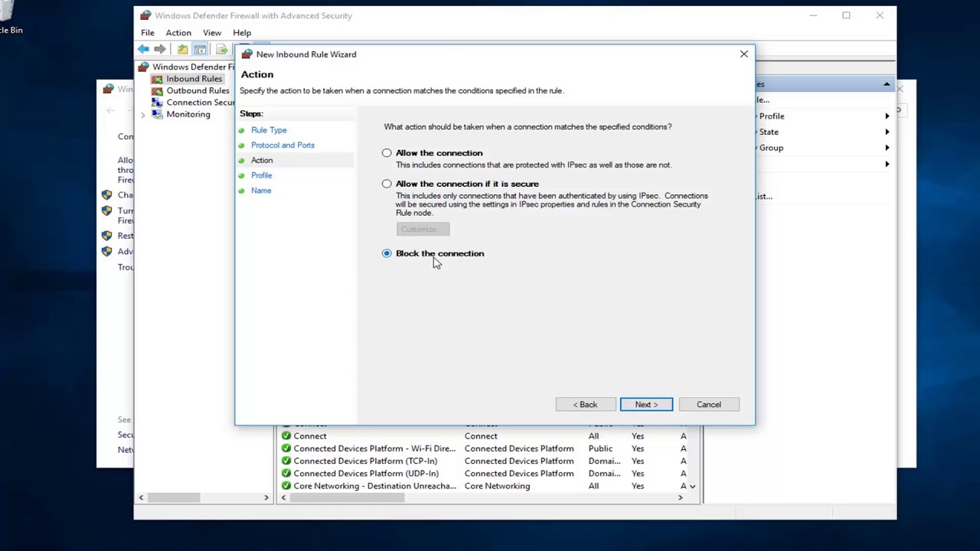Click the Back button in the wizard
Viewport: 980px width, 551px height.
click(586, 405)
